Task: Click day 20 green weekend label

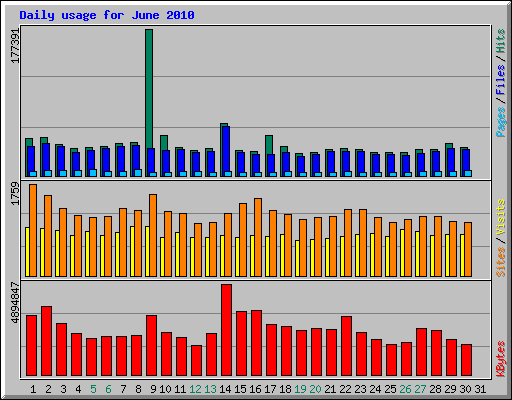Action: (315, 389)
